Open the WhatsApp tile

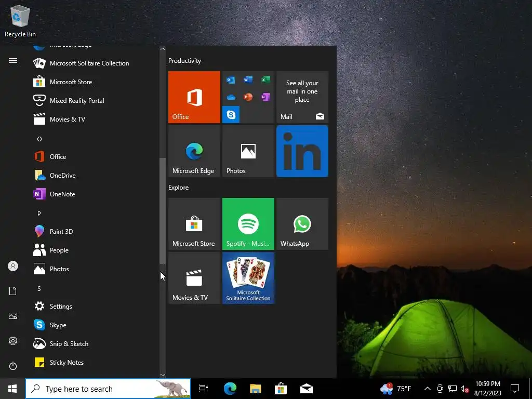302,224
